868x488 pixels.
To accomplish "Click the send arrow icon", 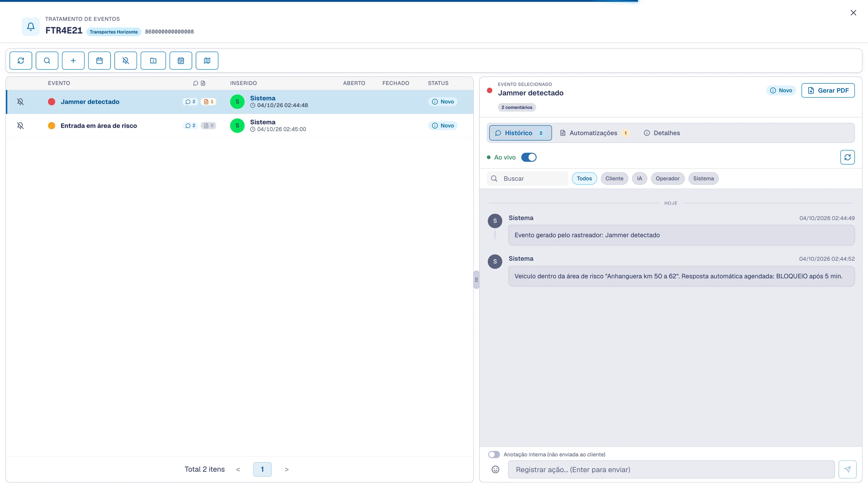I will (x=847, y=469).
